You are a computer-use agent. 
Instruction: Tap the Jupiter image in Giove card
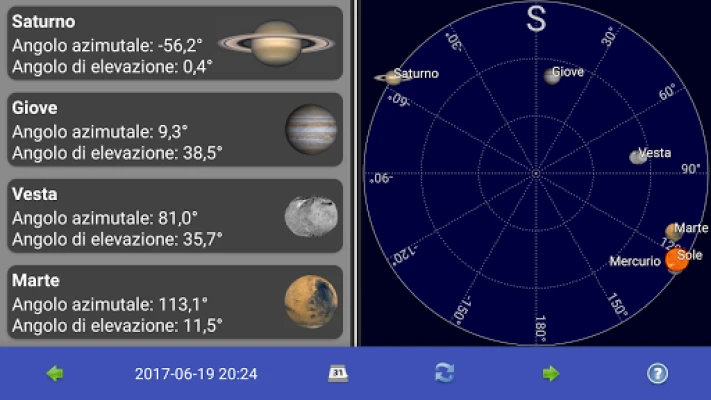pyautogui.click(x=311, y=130)
